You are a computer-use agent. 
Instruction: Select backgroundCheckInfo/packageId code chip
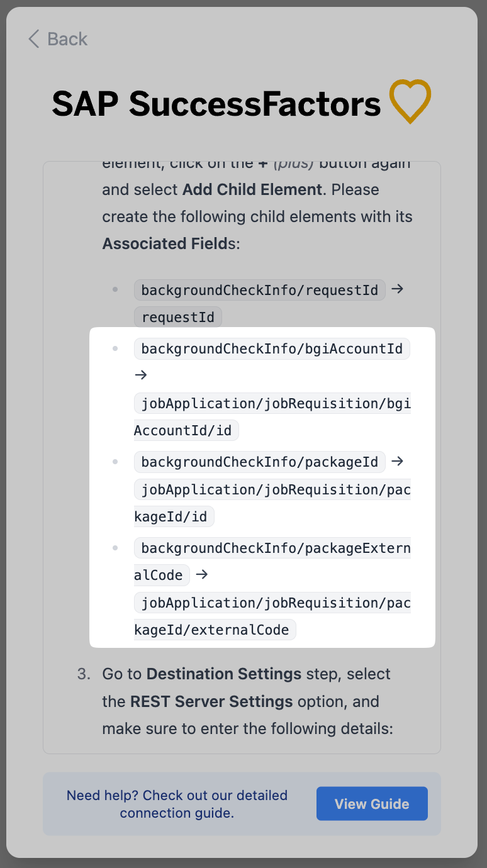[x=259, y=462]
